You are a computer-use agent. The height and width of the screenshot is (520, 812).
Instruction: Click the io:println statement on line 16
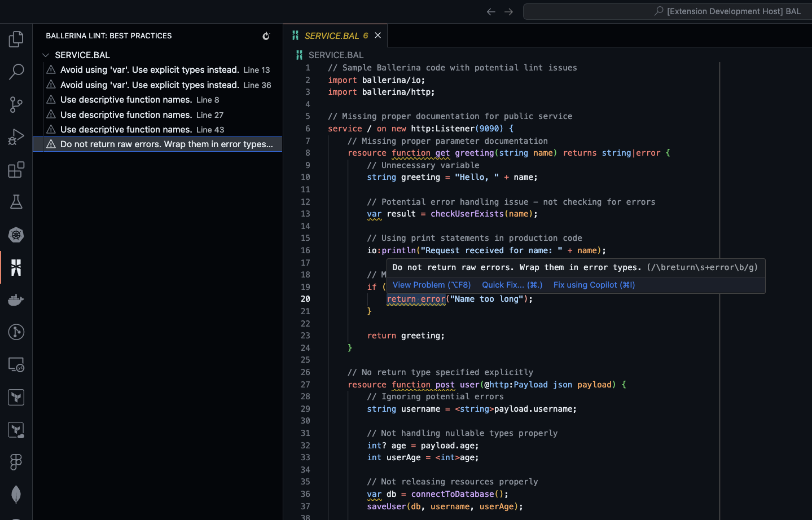pyautogui.click(x=486, y=250)
